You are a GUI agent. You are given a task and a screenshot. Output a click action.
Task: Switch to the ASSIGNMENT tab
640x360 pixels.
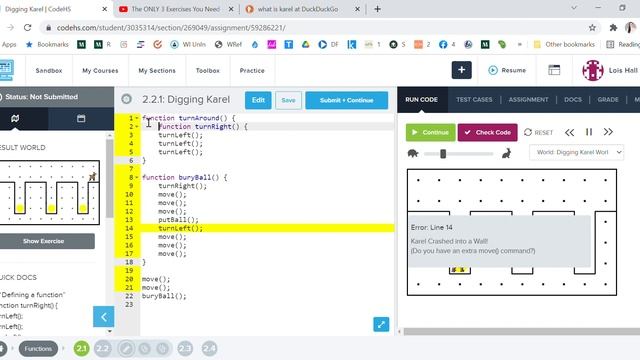(529, 100)
